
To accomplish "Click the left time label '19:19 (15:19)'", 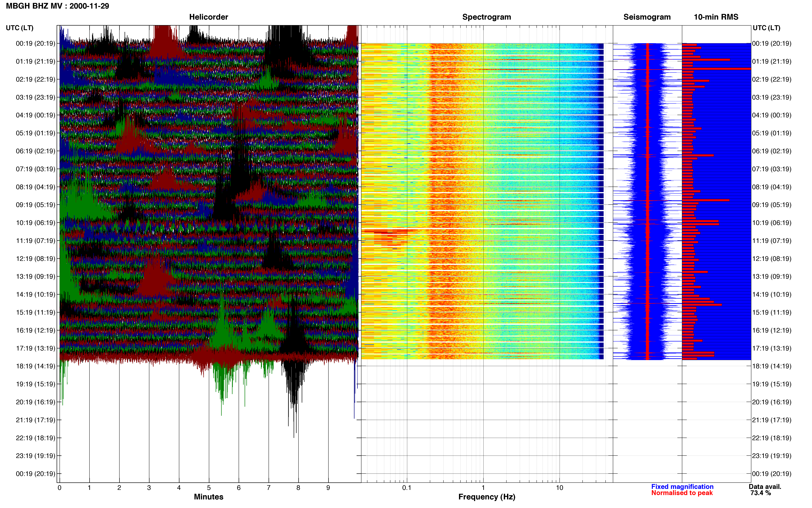I will (x=36, y=384).
